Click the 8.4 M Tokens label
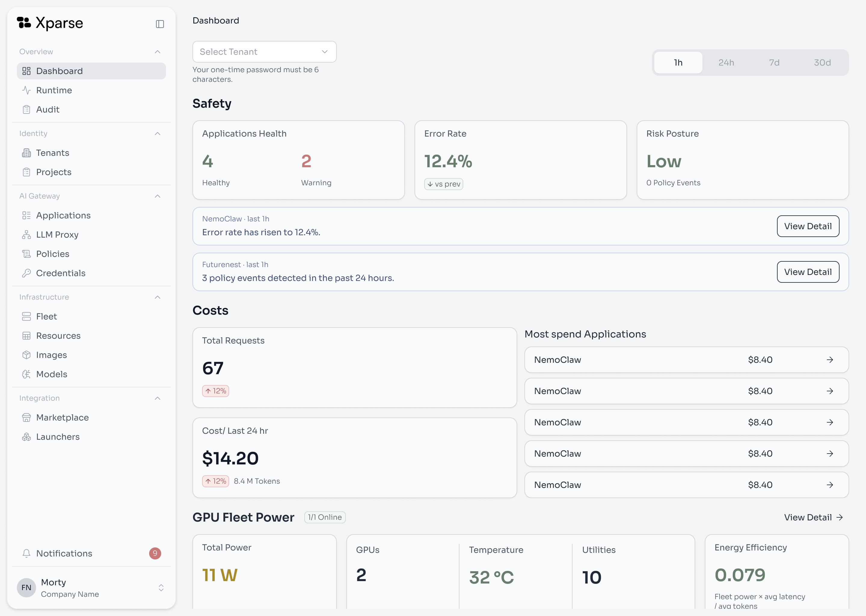Screen dimensions: 866x616 click(x=257, y=481)
